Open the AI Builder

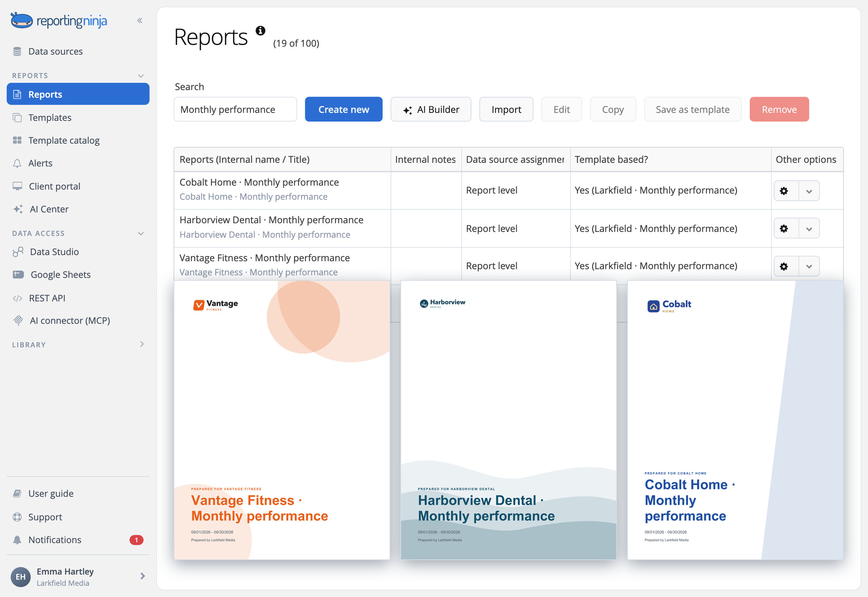(431, 109)
